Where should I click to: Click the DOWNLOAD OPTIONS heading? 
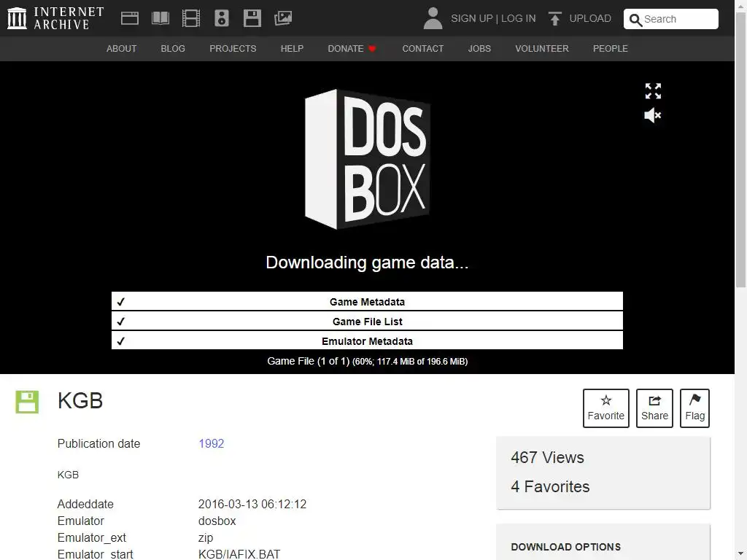click(x=566, y=547)
